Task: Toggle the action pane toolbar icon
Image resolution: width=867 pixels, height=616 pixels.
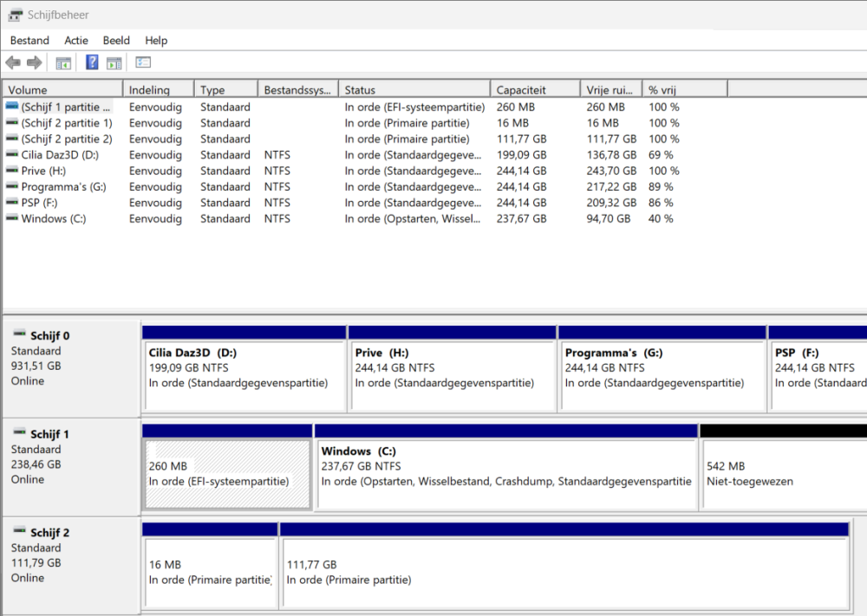Action: [x=114, y=62]
